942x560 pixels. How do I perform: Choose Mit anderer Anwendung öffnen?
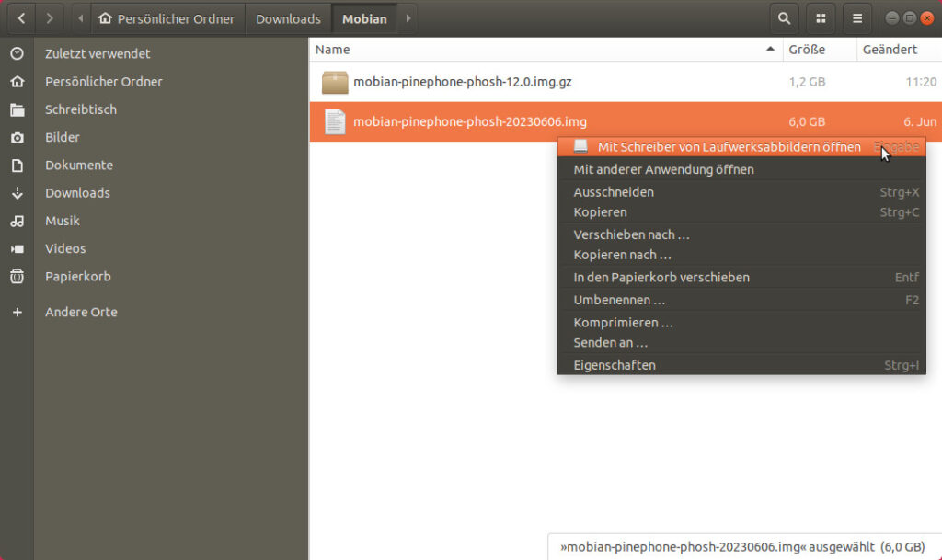pyautogui.click(x=741, y=169)
